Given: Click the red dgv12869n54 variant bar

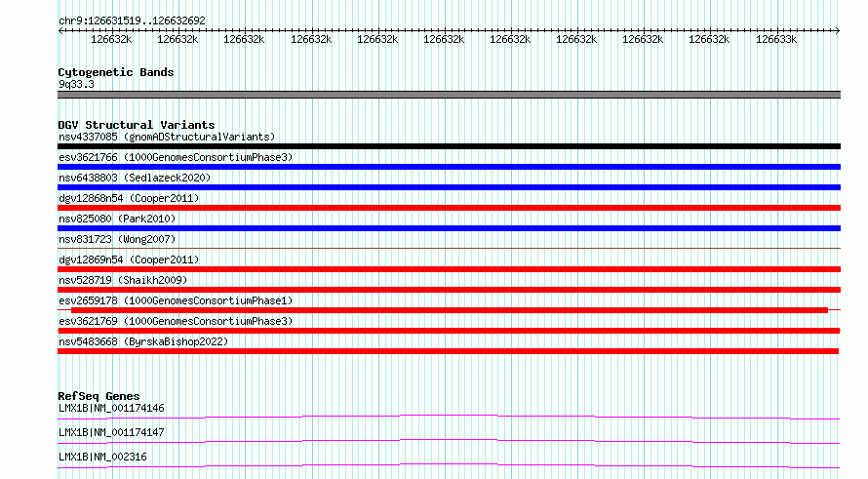Looking at the screenshot, I should pos(449,269).
